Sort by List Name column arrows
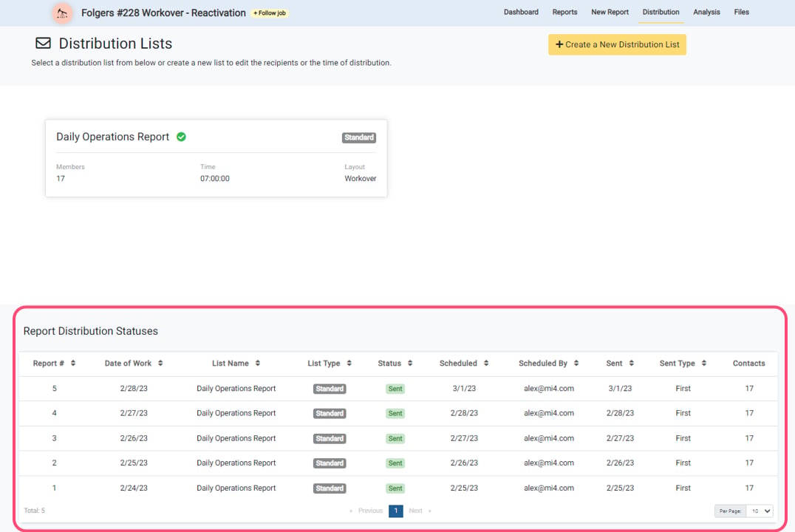795x532 pixels. 258,363
